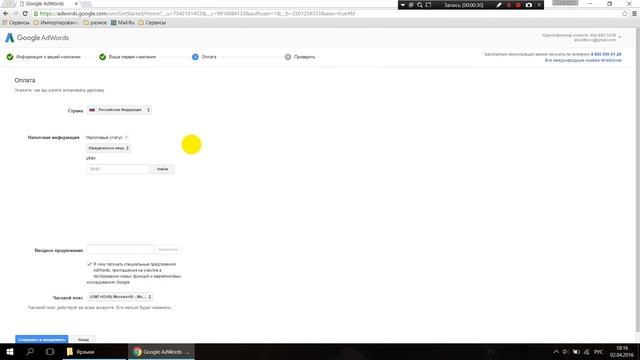Reload the AdWords page
Screen dimensions: 640x360
click(25, 13)
